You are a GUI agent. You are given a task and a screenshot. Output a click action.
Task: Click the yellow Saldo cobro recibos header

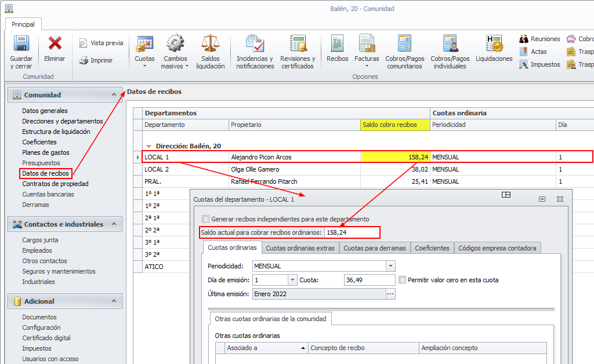pyautogui.click(x=395, y=125)
